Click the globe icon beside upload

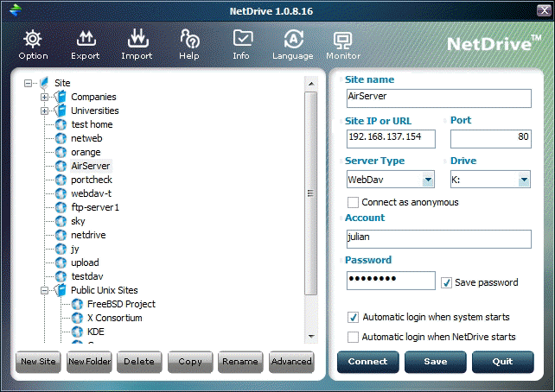click(x=61, y=262)
